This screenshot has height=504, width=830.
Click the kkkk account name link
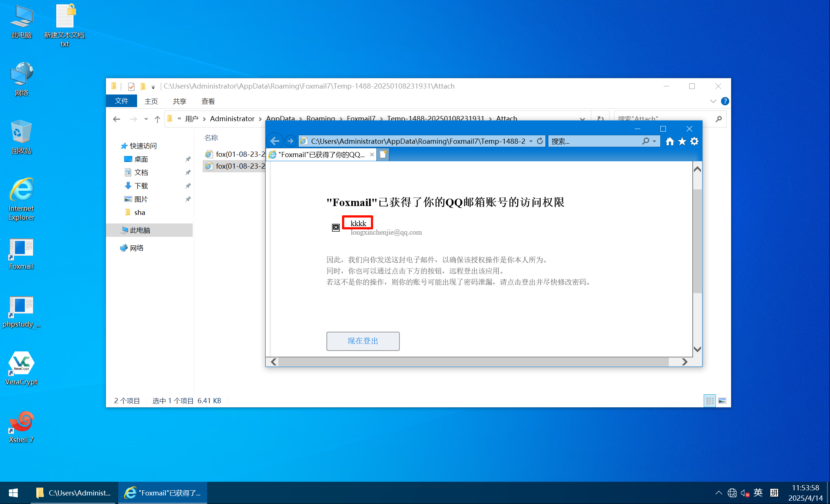358,223
